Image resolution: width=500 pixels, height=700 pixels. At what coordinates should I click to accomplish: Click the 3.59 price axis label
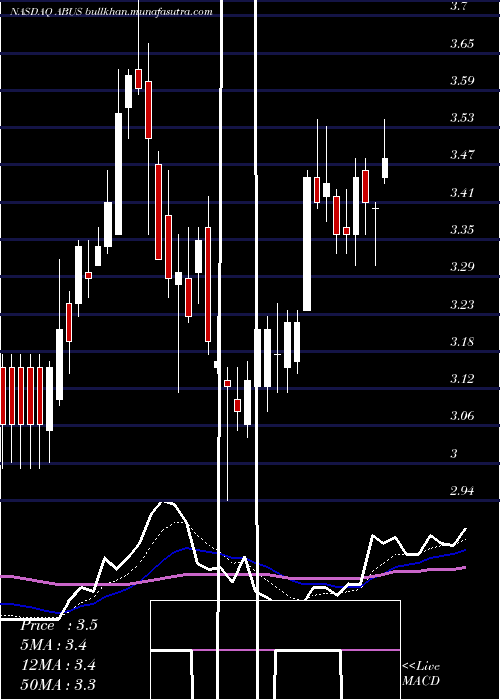pos(461,80)
